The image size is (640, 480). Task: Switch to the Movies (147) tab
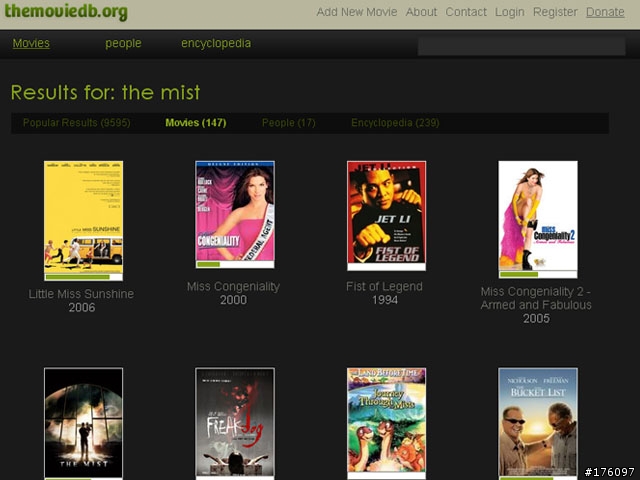(196, 123)
